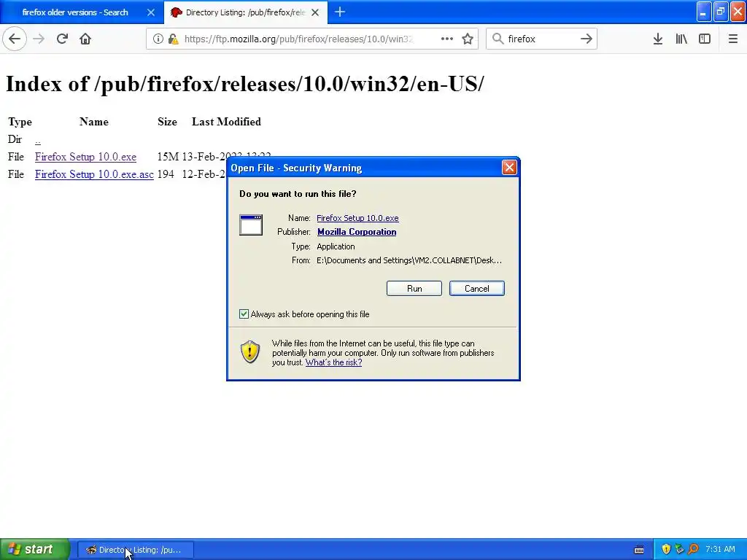Open a new tab with plus button
Viewport: 747px width, 560px height.
coord(340,12)
